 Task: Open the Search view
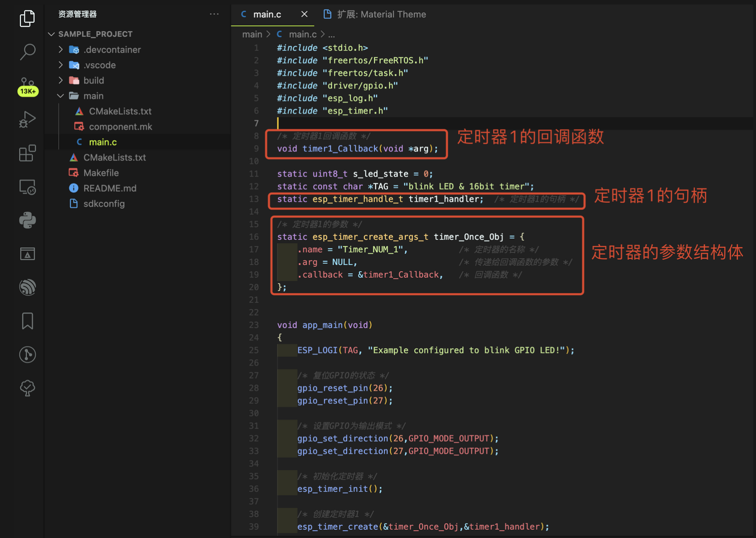coord(27,52)
